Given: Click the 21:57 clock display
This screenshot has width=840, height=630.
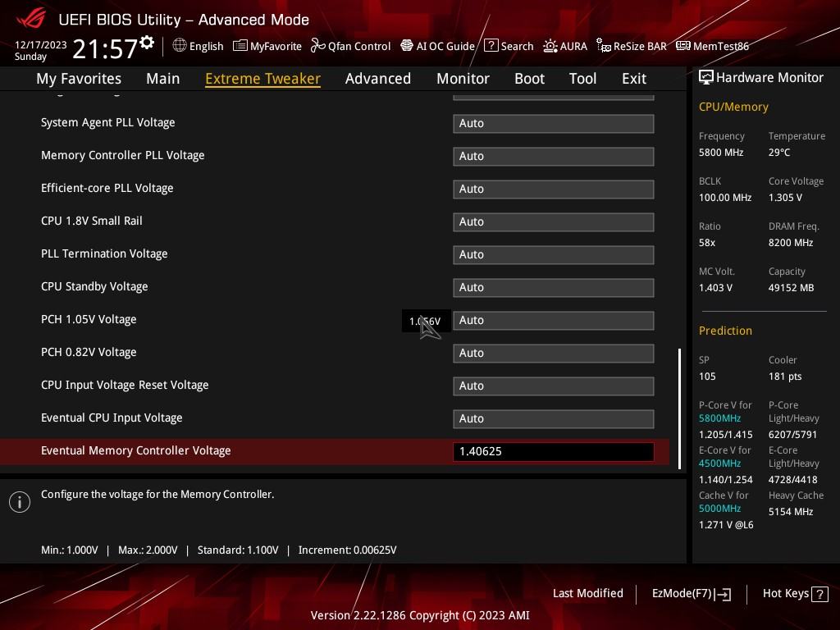Looking at the screenshot, I should [x=105, y=48].
